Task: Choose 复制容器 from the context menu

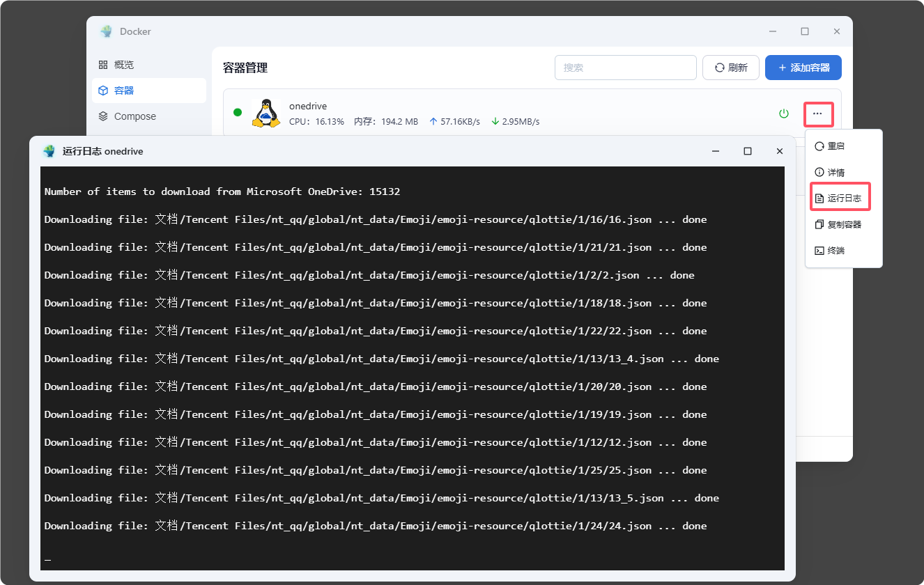Action: [844, 222]
